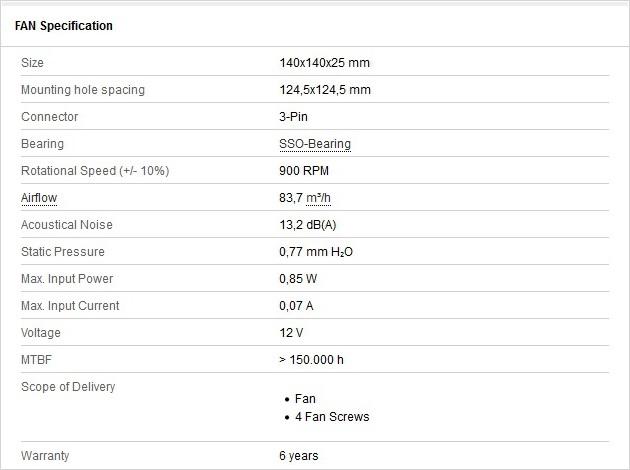630x470 pixels.
Task: Open the Airflow glossary term
Action: pos(39,198)
